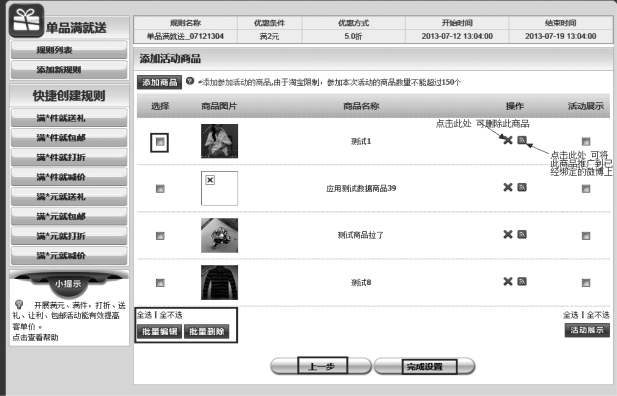Open broken image thumbnail of 应用测试数据商品39
Viewport: 617px width, 396px height.
(x=220, y=188)
